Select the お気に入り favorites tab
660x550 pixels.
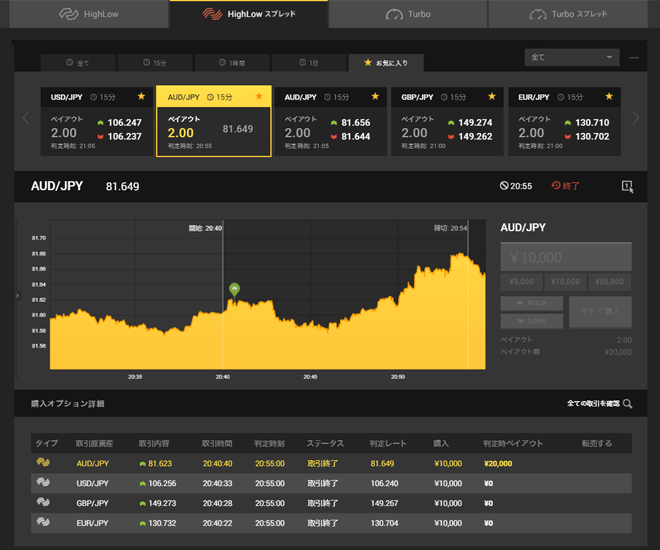[386, 63]
